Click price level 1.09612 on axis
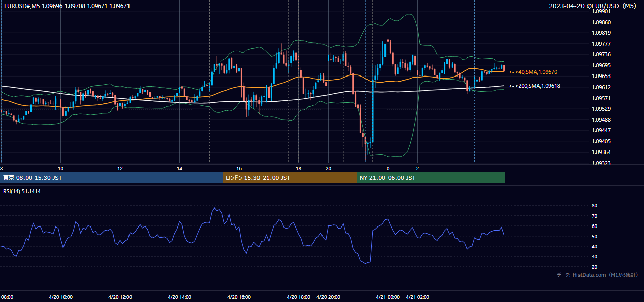 pos(601,88)
